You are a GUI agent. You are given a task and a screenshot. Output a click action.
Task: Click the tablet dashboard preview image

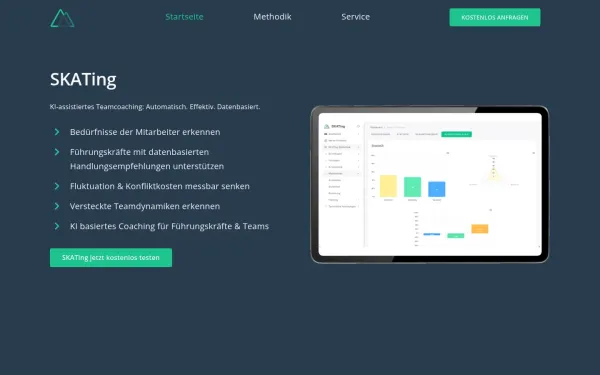tap(430, 184)
